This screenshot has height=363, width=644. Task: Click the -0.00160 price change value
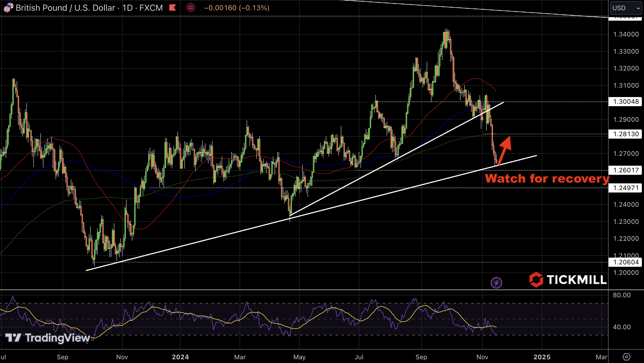point(220,8)
